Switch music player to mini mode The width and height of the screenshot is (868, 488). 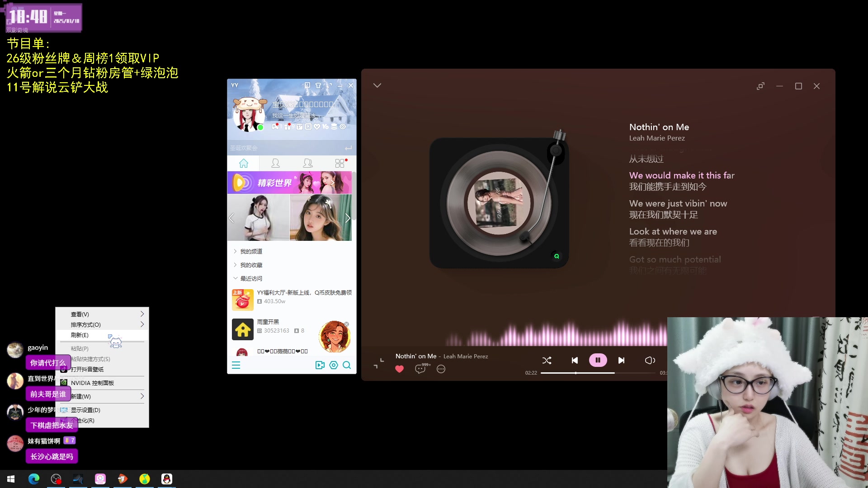coord(760,86)
